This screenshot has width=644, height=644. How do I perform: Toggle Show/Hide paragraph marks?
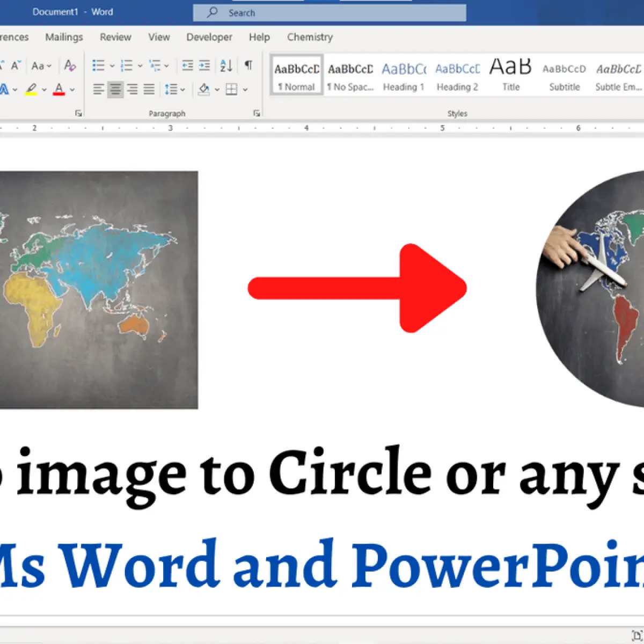click(248, 65)
